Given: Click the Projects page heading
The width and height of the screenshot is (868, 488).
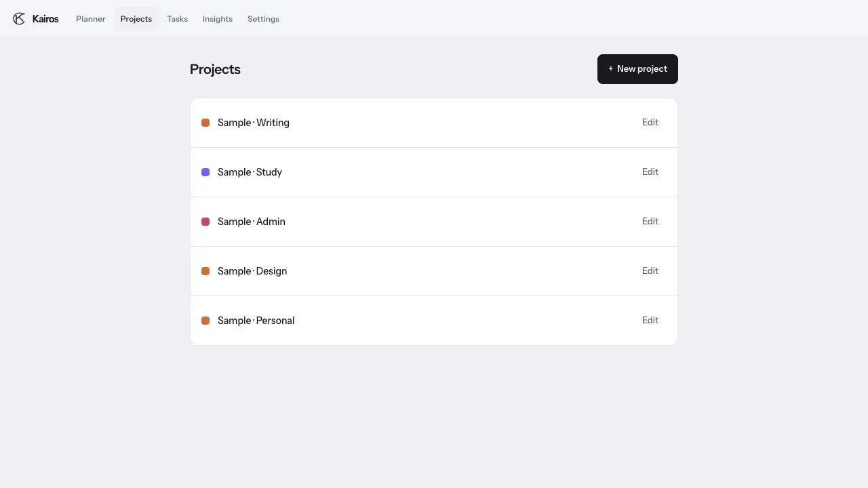Looking at the screenshot, I should point(215,69).
